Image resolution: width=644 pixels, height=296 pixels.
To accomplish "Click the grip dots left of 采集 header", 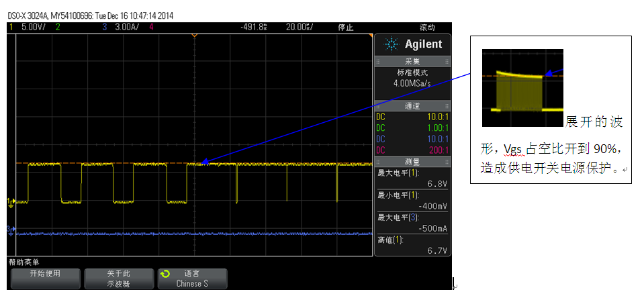I will [378, 62].
